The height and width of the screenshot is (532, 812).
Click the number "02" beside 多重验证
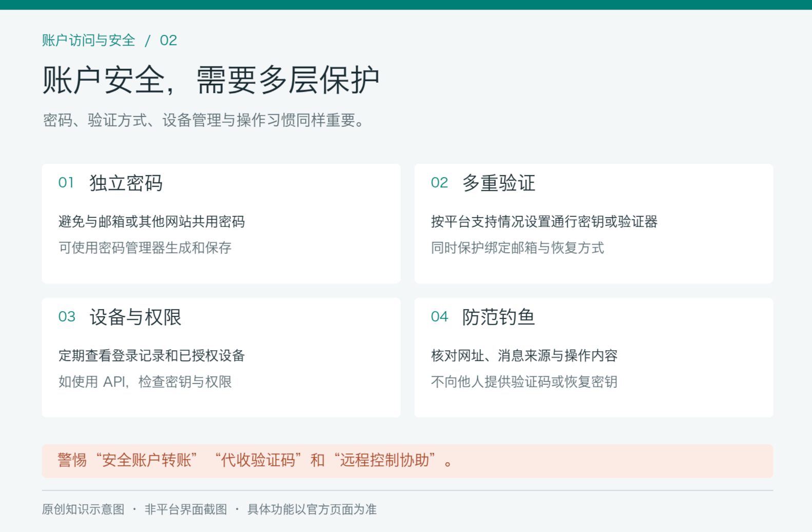[439, 183]
